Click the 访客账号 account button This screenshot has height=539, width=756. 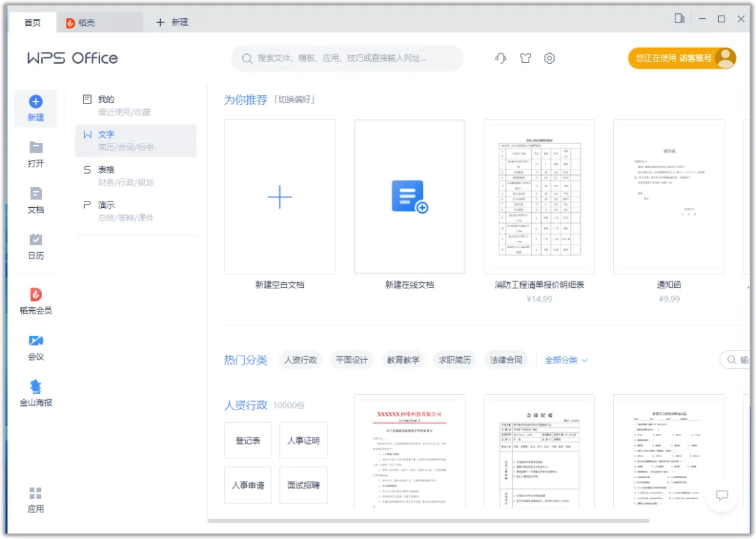point(682,58)
